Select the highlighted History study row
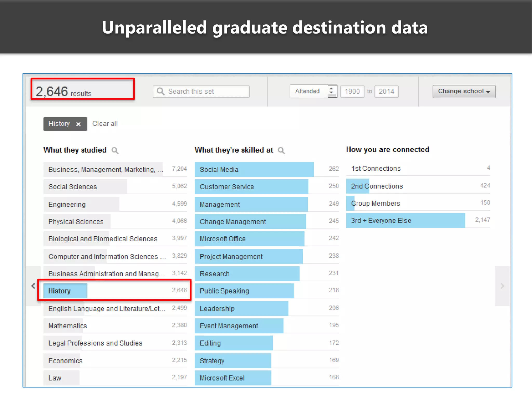 click(x=115, y=291)
